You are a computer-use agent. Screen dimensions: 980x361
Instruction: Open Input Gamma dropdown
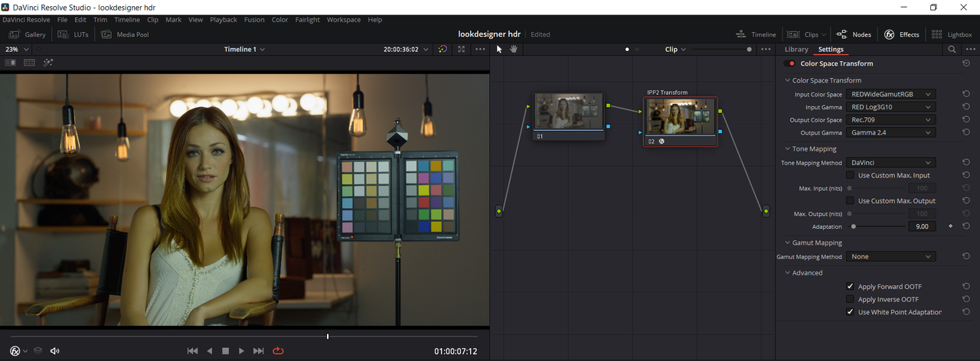click(890, 107)
